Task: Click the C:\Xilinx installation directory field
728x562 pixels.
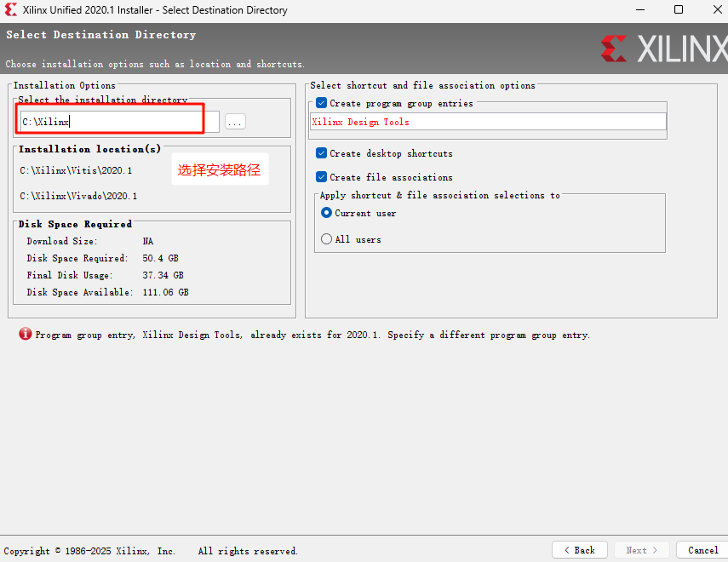Action: click(119, 122)
